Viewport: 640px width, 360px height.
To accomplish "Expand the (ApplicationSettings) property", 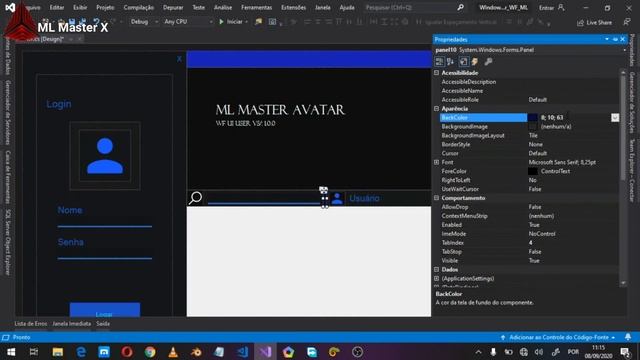I will 436,278.
